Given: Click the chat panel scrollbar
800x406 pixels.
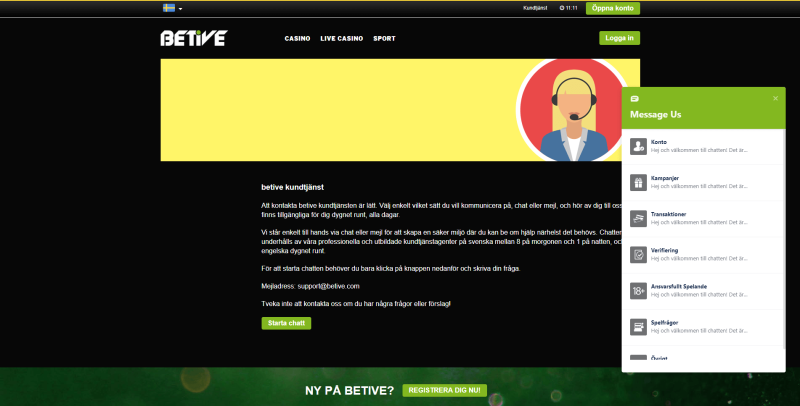Looking at the screenshot, I should click(785, 238).
